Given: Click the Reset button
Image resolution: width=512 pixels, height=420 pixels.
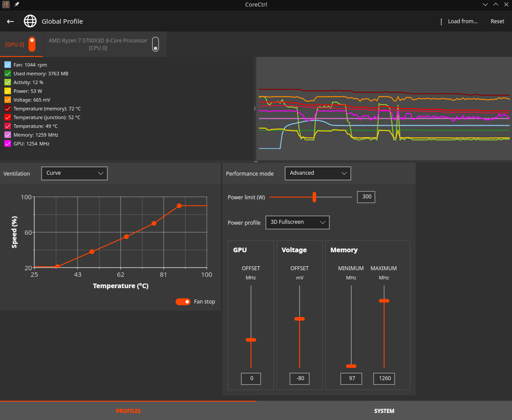Looking at the screenshot, I should pos(497,21).
